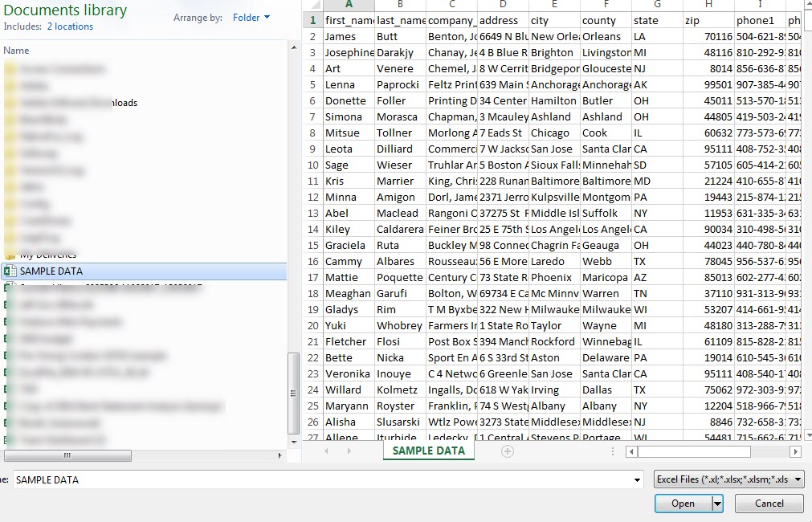The image size is (812, 522).
Task: Click the cell containing Laredo
Action: point(555,262)
